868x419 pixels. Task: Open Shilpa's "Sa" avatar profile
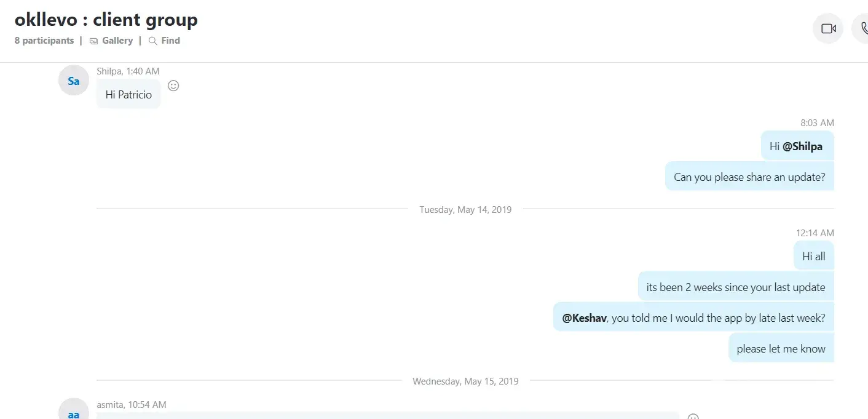74,81
